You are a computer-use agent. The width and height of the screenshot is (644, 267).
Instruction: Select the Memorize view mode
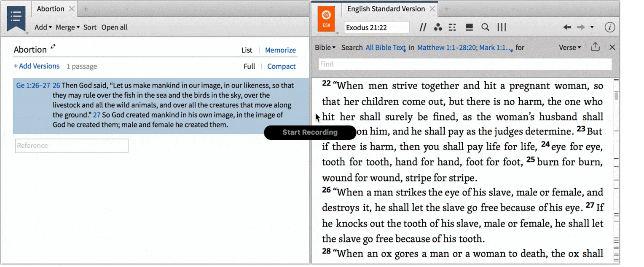click(280, 50)
